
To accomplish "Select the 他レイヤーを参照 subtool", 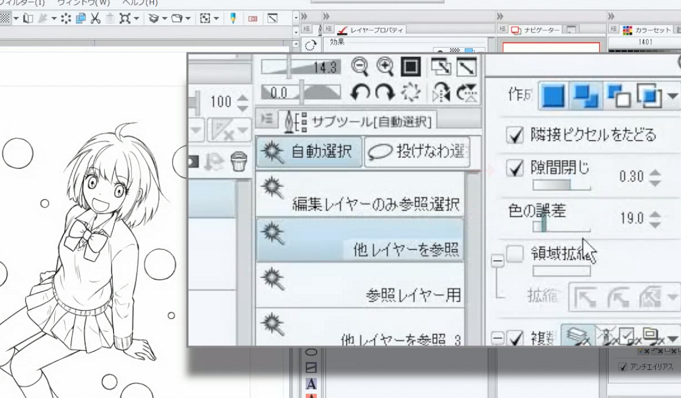I will (360, 240).
